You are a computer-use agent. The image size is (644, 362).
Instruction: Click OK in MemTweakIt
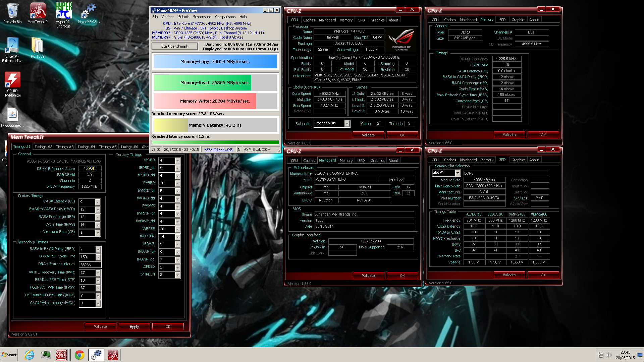(168, 326)
